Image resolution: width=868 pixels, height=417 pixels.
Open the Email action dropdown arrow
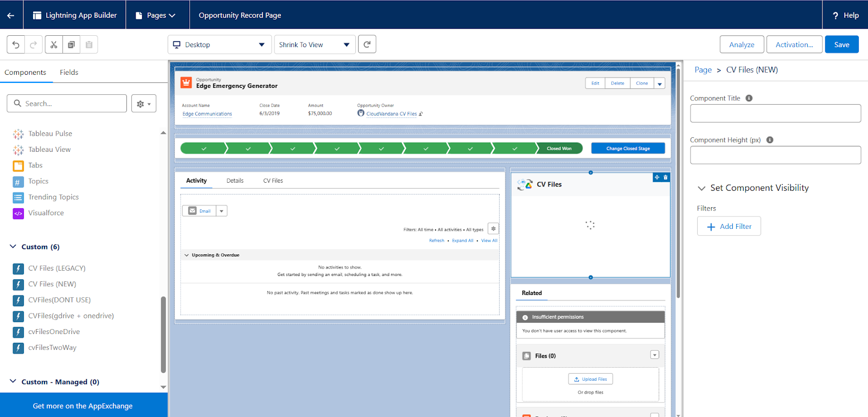coord(221,211)
